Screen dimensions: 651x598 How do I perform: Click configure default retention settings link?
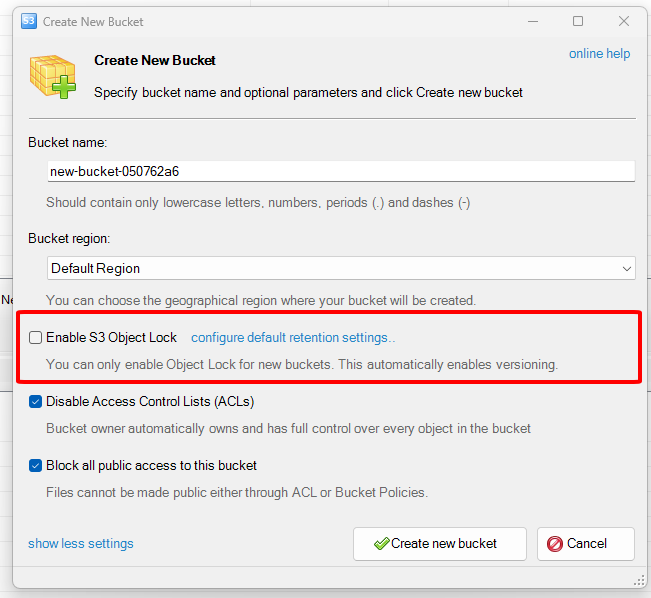tap(293, 338)
